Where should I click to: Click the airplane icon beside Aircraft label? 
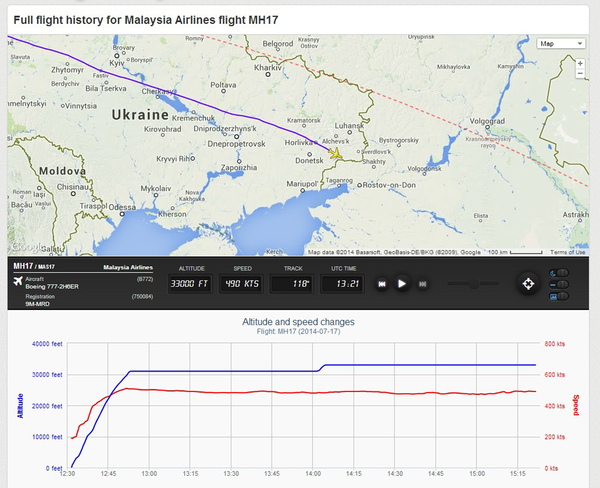[18, 281]
